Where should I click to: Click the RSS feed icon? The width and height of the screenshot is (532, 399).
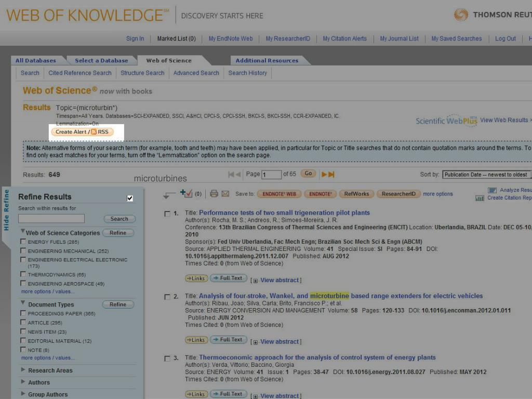94,131
